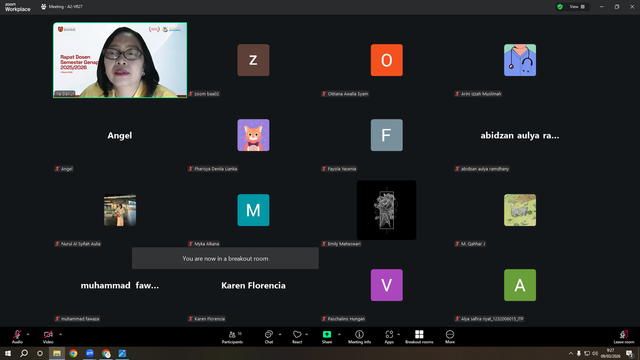
Task: Click Nurul Al Syifah Aulia's photo avatar
Action: click(120, 210)
